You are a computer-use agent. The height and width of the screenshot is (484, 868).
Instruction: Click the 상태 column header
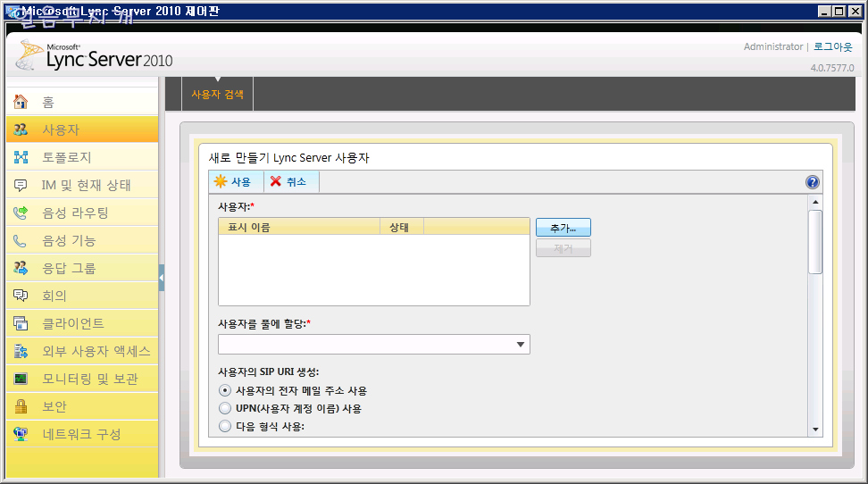click(x=402, y=227)
